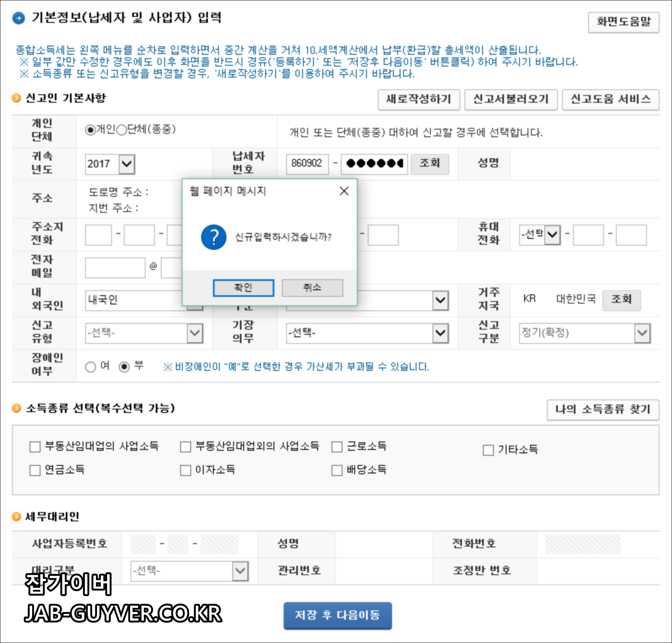The image size is (672, 643).
Task: Check the 연금소득 checkbox
Action: pyautogui.click(x=34, y=471)
